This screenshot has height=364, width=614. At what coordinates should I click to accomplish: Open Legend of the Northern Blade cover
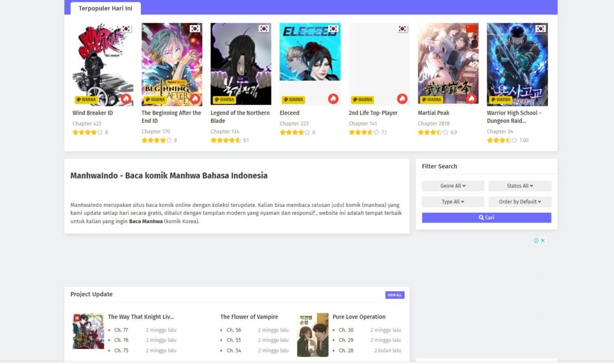241,64
